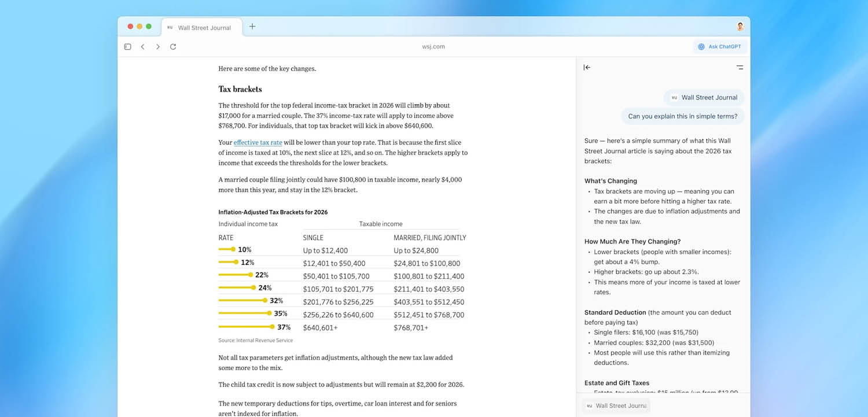Go back using the back arrow

click(x=142, y=46)
